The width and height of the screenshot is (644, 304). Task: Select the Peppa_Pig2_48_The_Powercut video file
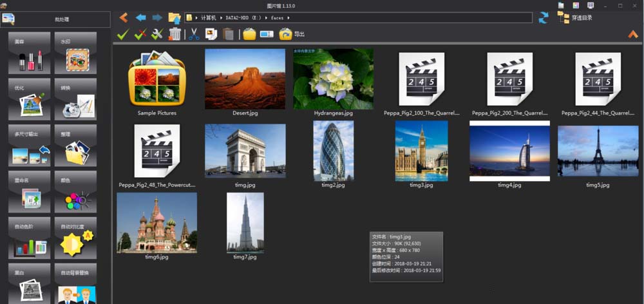click(x=157, y=151)
